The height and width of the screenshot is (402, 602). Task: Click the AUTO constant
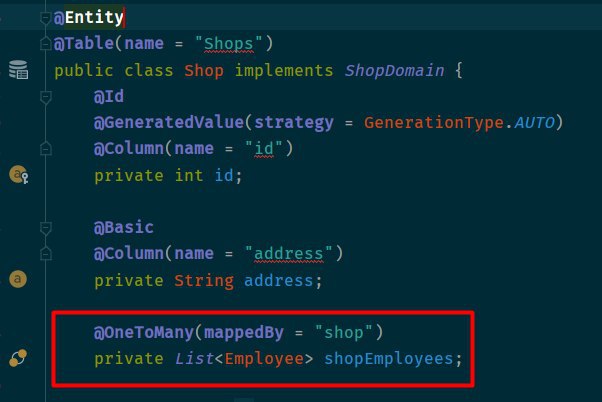click(x=534, y=123)
